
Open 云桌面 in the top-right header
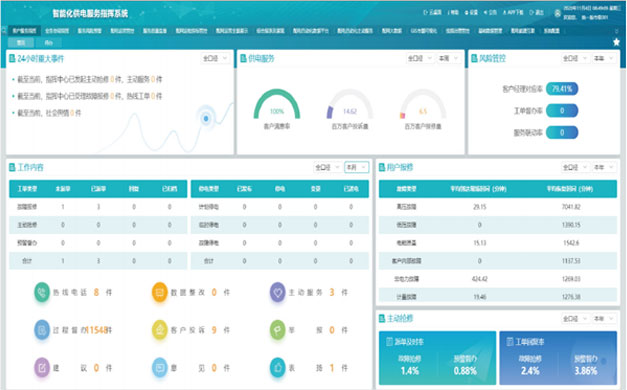(432, 12)
